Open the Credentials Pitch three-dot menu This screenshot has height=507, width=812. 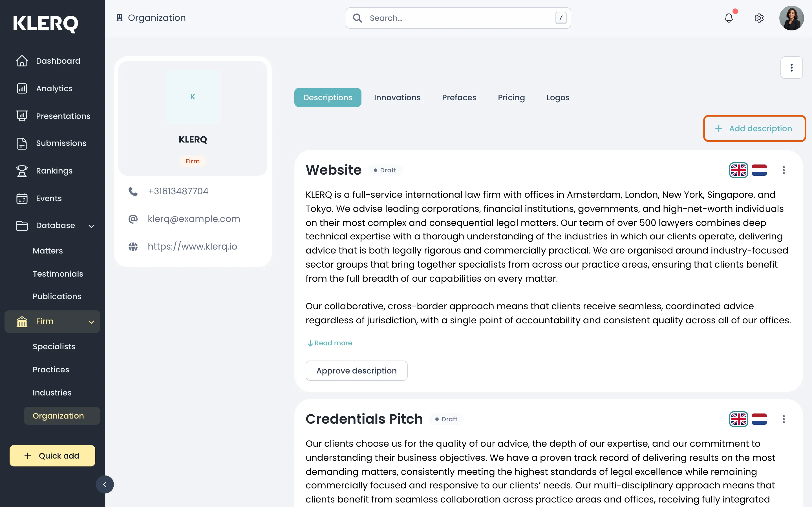tap(784, 419)
